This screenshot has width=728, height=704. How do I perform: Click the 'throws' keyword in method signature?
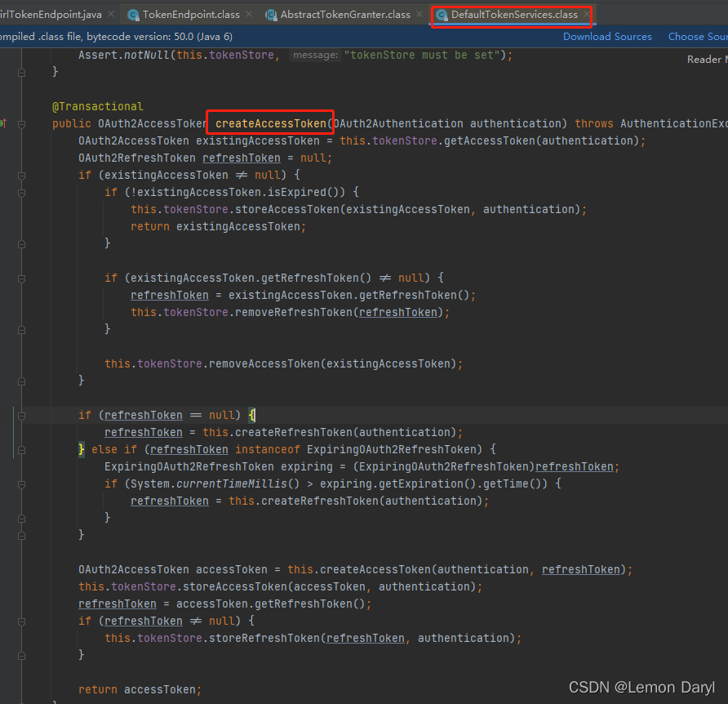pyautogui.click(x=594, y=123)
